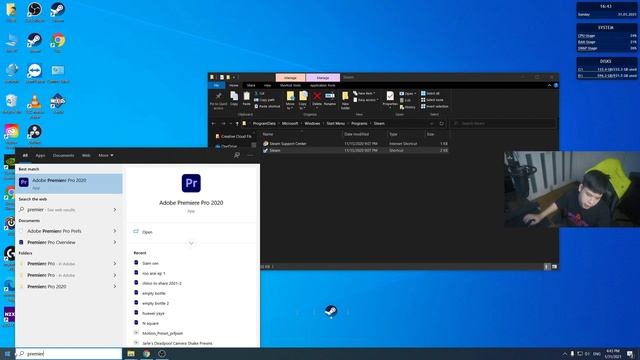This screenshot has width=640, height=360.
Task: Open the New item dropdown in ribbon
Action: click(x=364, y=93)
